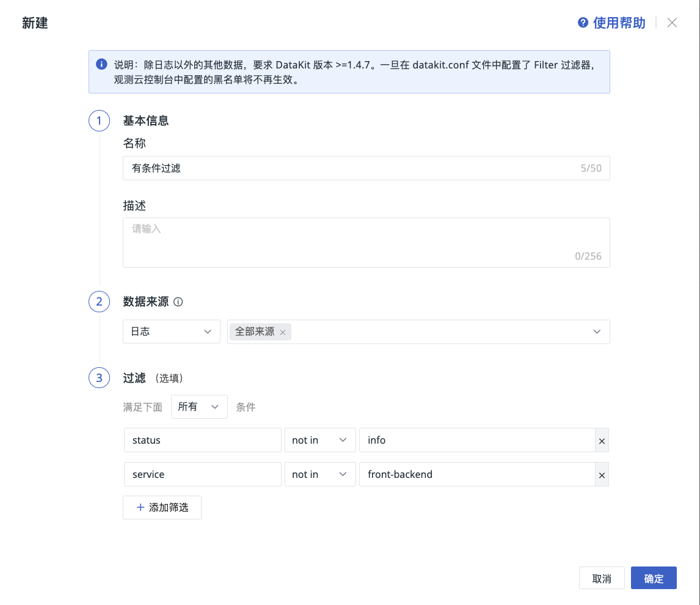Close the 新建 dialog with X icon
The image size is (700, 605).
672,23
